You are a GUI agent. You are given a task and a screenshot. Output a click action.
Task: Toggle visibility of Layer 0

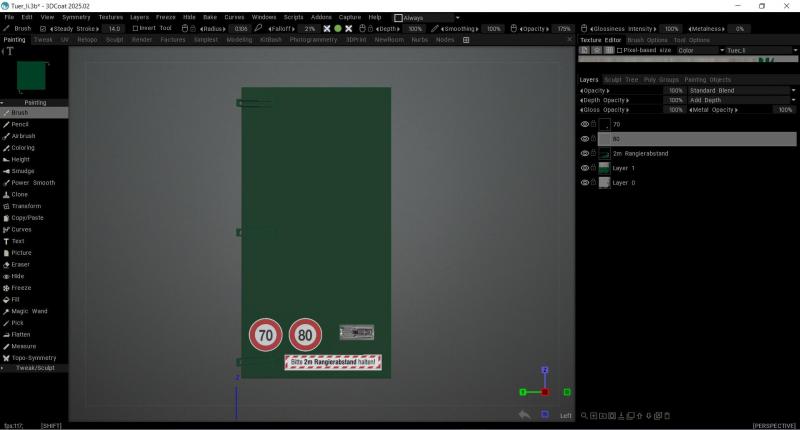point(585,184)
